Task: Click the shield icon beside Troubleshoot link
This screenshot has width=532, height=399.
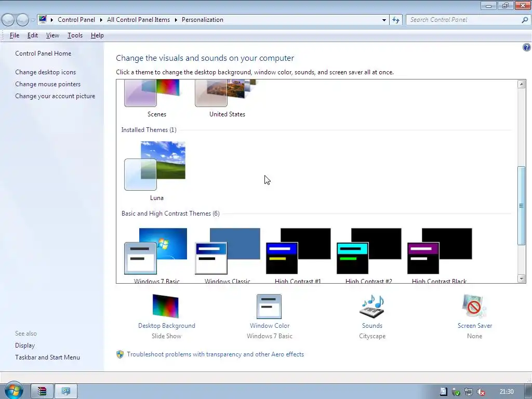Action: (x=120, y=354)
